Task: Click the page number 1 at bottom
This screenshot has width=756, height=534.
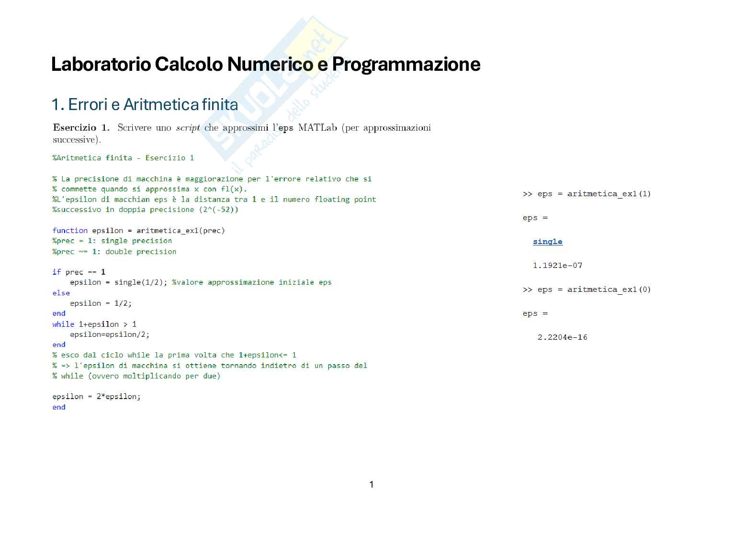Action: pos(372,485)
